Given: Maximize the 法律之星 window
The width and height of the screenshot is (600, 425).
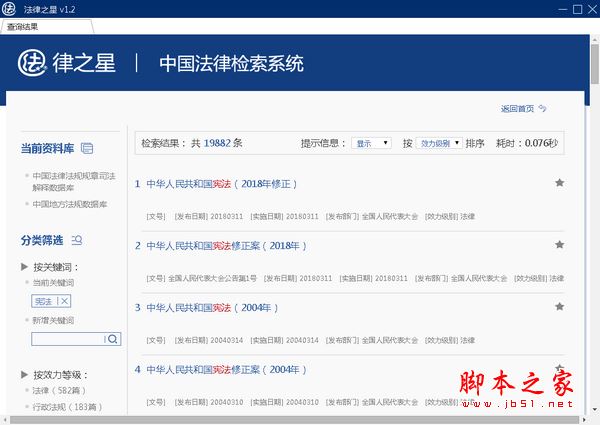Looking at the screenshot, I should 577,9.
